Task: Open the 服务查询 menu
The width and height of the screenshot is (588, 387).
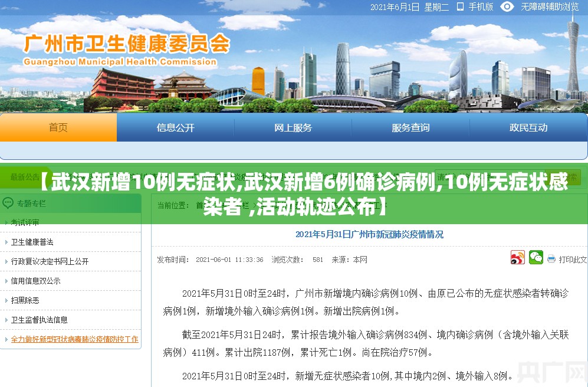Action: [410, 127]
